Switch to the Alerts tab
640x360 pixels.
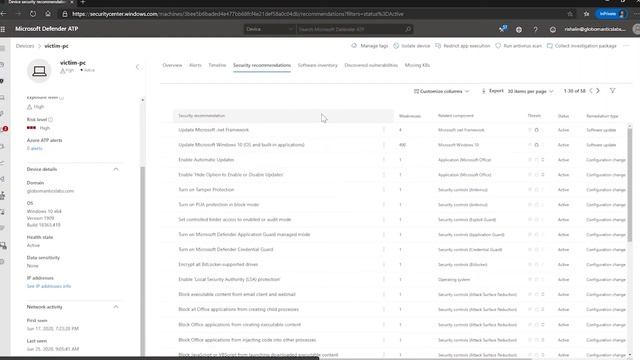(x=195, y=65)
